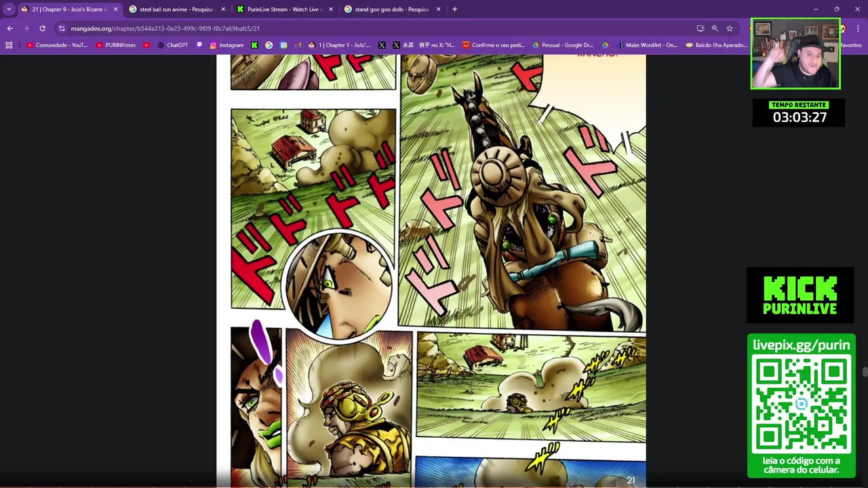Open the Chrome three-dot menu
This screenshot has height=488, width=868.
tap(859, 28)
